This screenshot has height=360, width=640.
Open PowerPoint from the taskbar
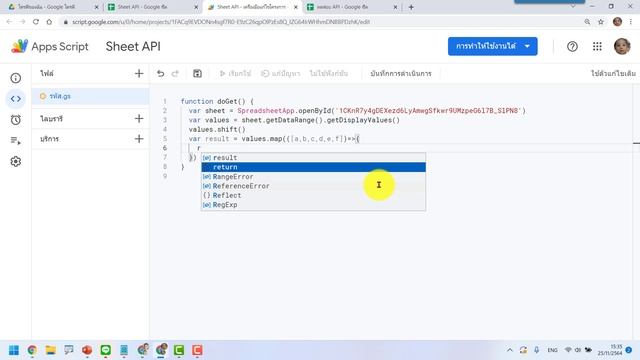click(x=87, y=350)
